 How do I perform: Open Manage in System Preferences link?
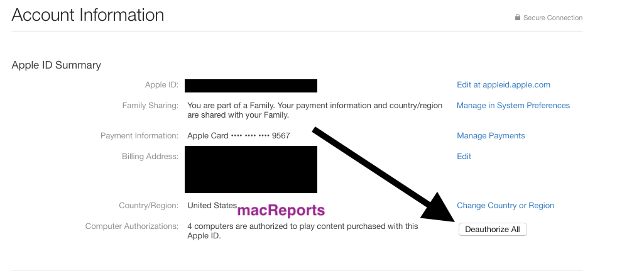pos(513,106)
